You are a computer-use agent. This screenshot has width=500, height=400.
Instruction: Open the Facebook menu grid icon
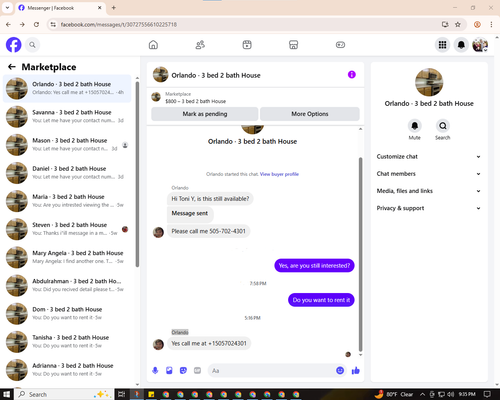[442, 45]
